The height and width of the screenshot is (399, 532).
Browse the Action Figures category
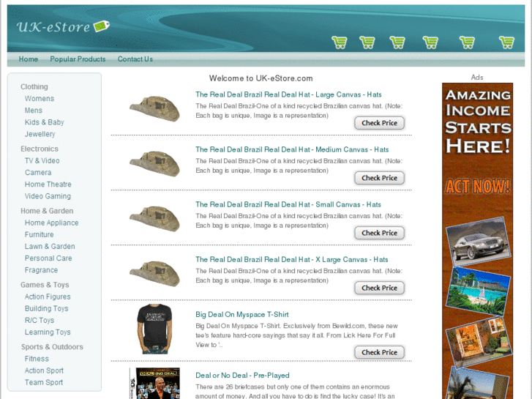click(x=48, y=297)
